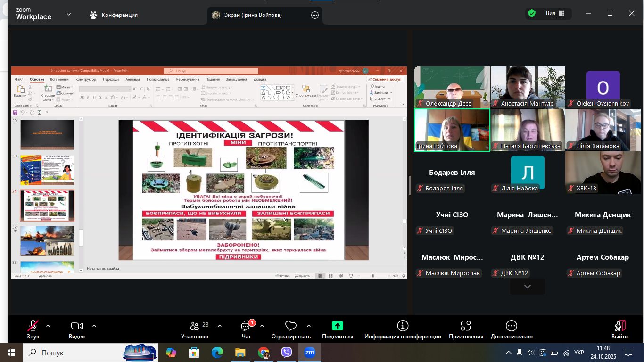Open the Zoom Workplace dropdown menu
The image size is (644, 362).
tap(69, 14)
